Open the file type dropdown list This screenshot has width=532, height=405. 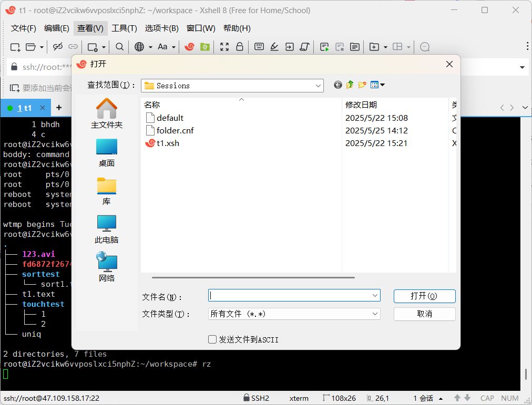click(375, 314)
